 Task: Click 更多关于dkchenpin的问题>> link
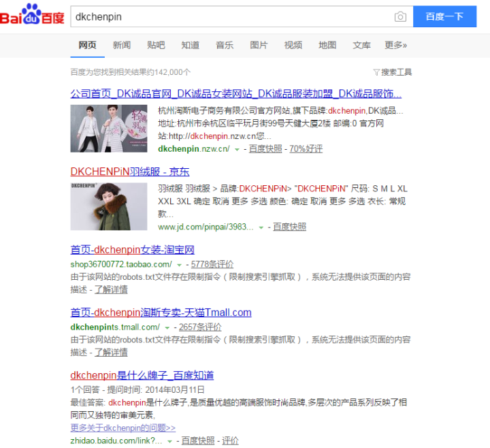(x=122, y=428)
